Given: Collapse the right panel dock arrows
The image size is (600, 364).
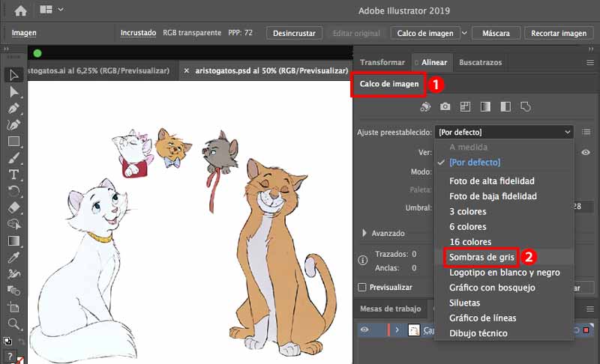Looking at the screenshot, I should (591, 49).
